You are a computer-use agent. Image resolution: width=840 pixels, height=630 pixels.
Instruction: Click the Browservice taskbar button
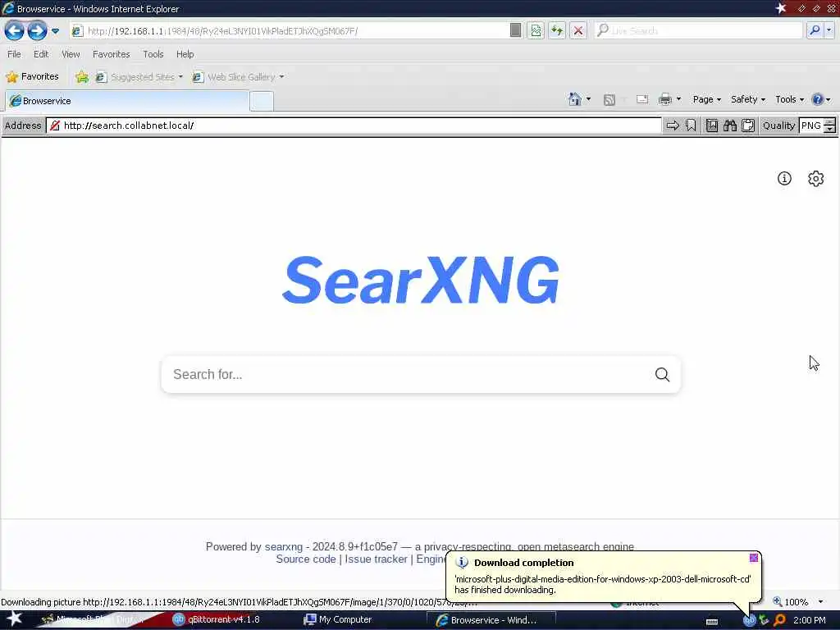(x=491, y=620)
